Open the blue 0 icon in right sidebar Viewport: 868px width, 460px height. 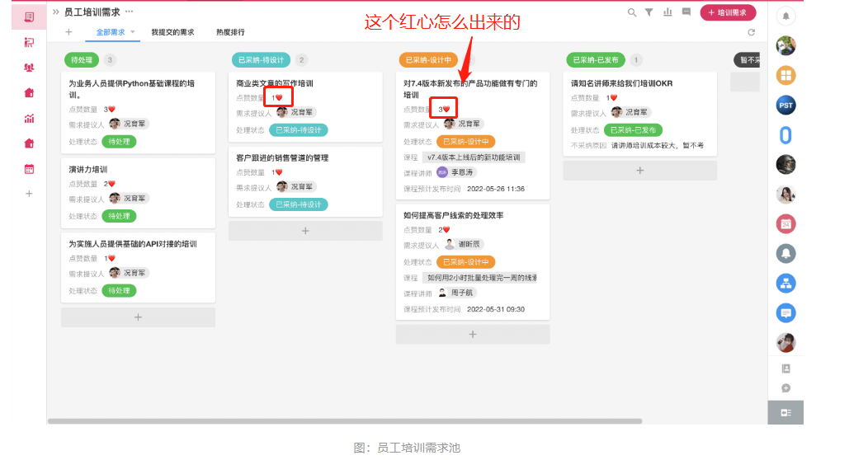(785, 135)
